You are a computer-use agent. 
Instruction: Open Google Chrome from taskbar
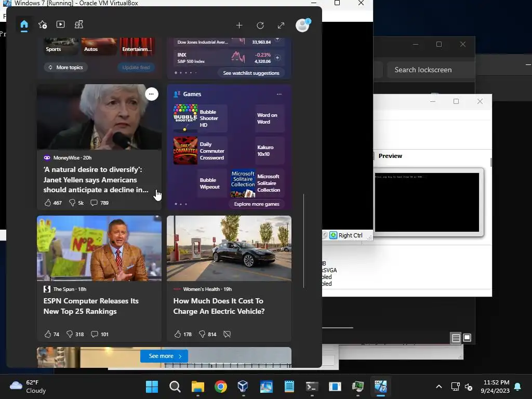click(220, 387)
